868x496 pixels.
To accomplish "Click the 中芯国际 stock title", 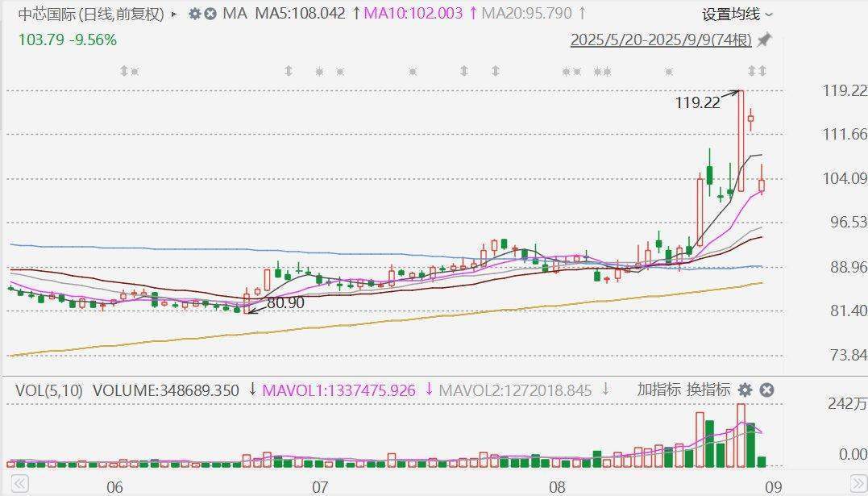I will [48, 15].
